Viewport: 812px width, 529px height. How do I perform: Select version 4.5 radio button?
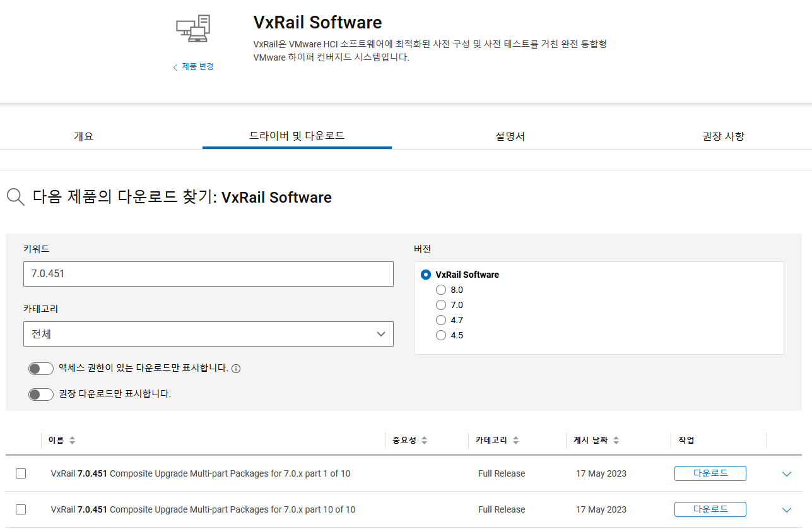pos(441,335)
